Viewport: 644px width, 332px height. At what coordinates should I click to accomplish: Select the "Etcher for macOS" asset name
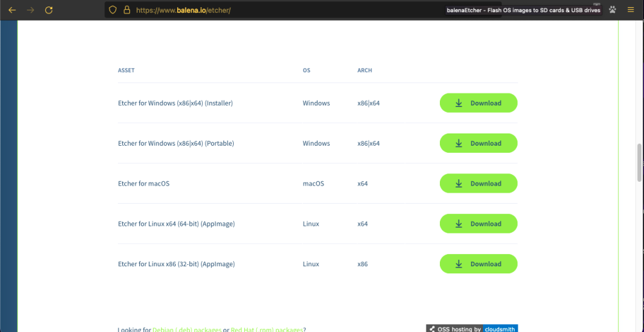point(144,184)
